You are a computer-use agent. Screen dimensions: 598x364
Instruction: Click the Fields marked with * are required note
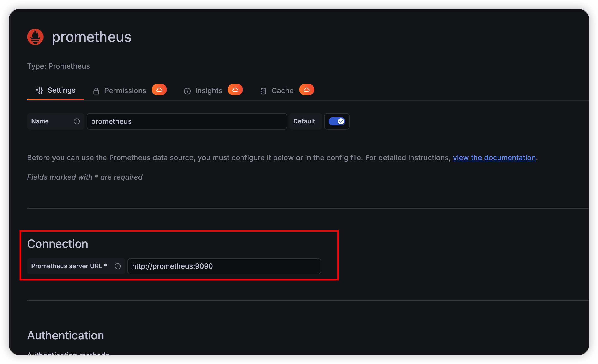pyautogui.click(x=85, y=177)
